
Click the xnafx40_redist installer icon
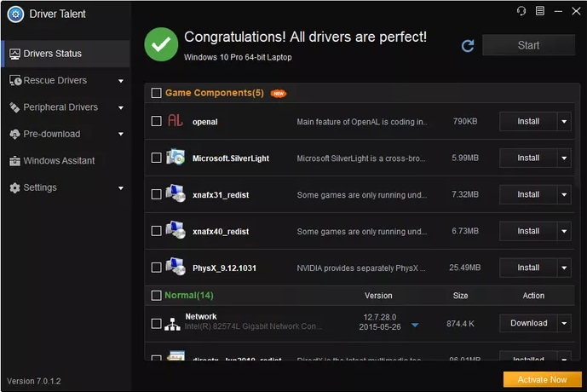tap(176, 230)
